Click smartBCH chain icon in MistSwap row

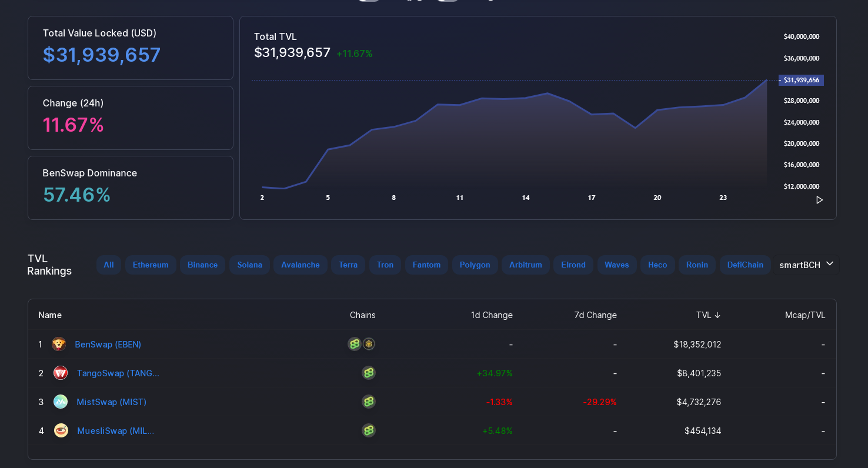369,402
